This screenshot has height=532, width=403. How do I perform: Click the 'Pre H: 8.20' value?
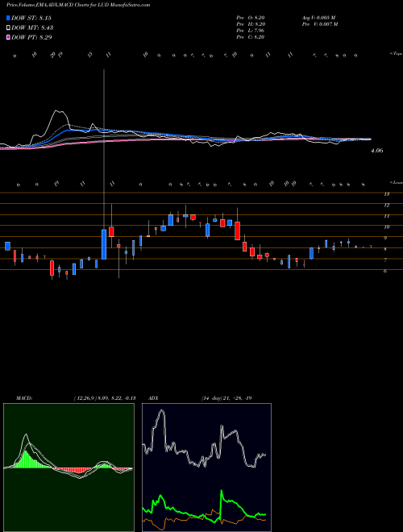[x=251, y=24]
